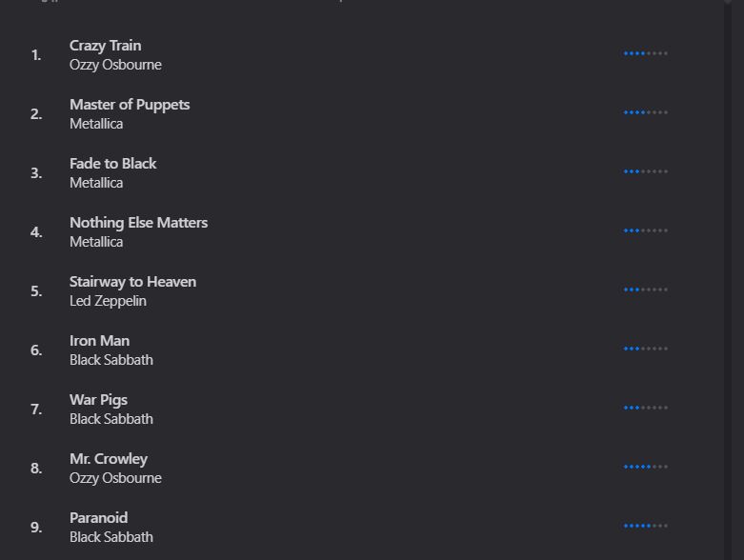Choose the War Pigs song
The height and width of the screenshot is (560, 744).
[99, 400]
